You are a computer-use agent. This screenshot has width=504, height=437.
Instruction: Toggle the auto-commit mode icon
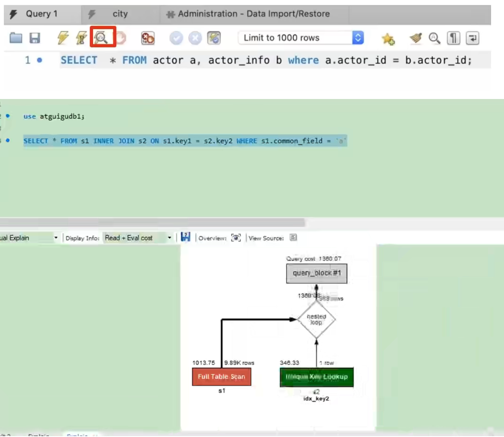[x=214, y=38]
